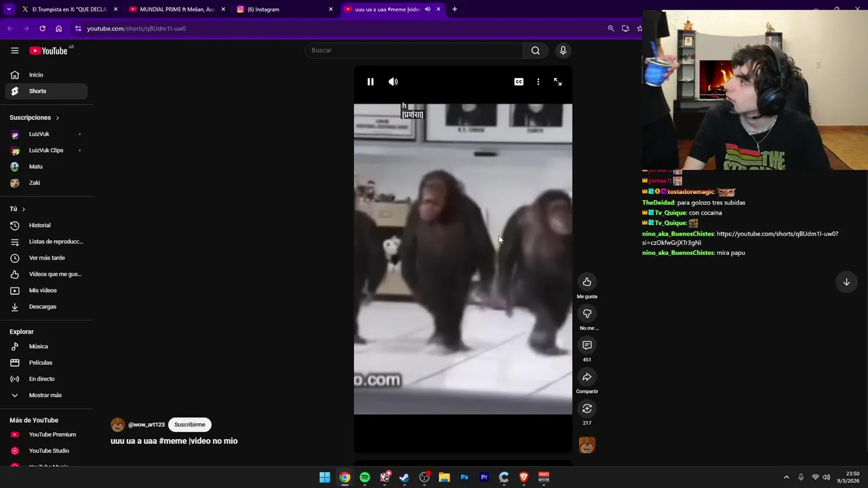Open Steam from the taskbar

(x=404, y=477)
